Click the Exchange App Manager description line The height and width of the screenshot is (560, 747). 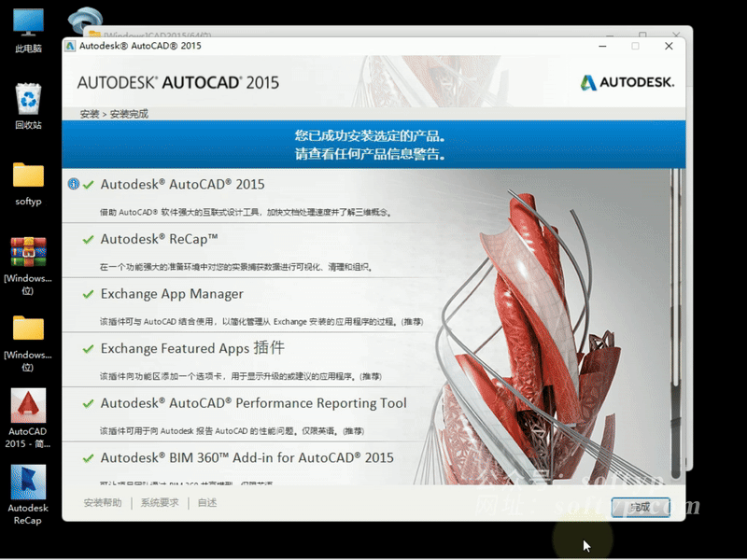pos(261,322)
